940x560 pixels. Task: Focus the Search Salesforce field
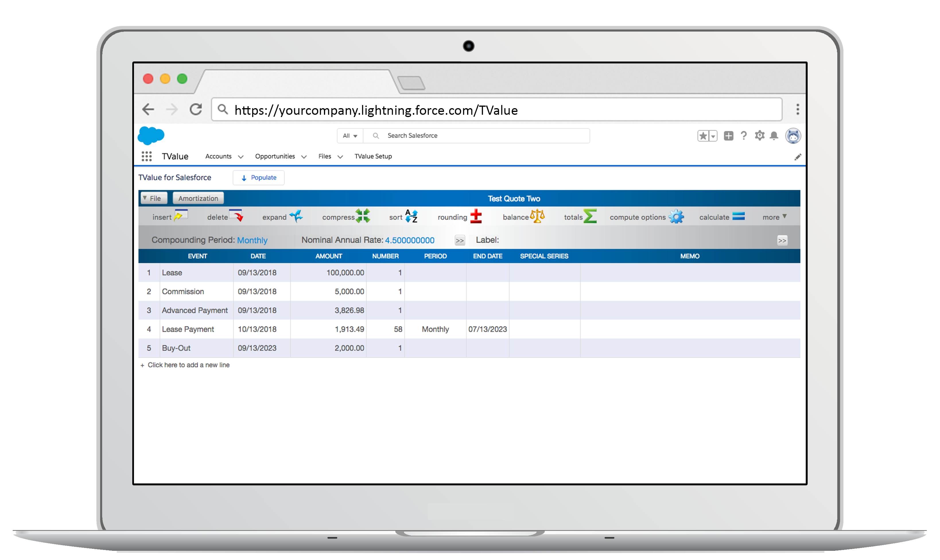click(477, 136)
